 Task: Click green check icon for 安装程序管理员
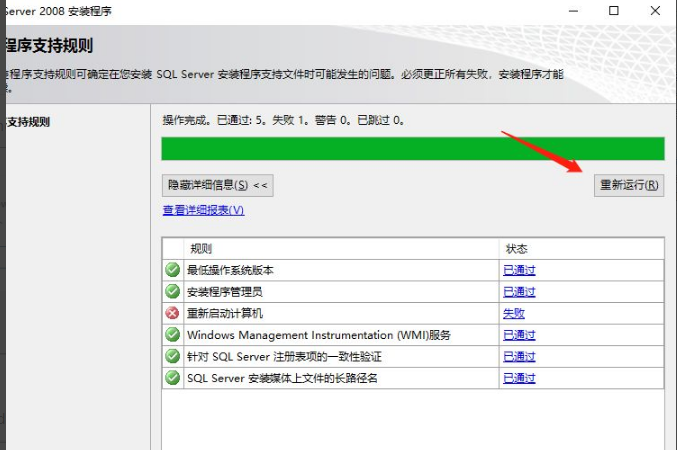[x=172, y=292]
